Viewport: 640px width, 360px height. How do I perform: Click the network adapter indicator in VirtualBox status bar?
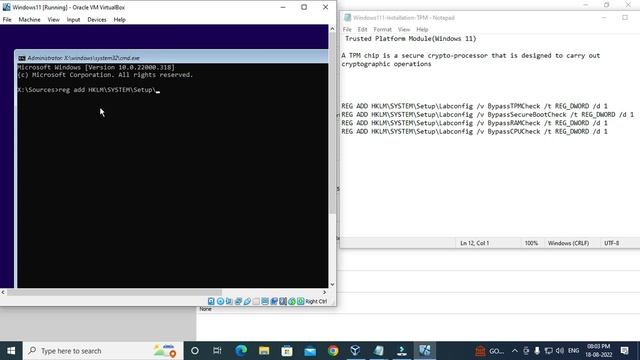point(238,301)
